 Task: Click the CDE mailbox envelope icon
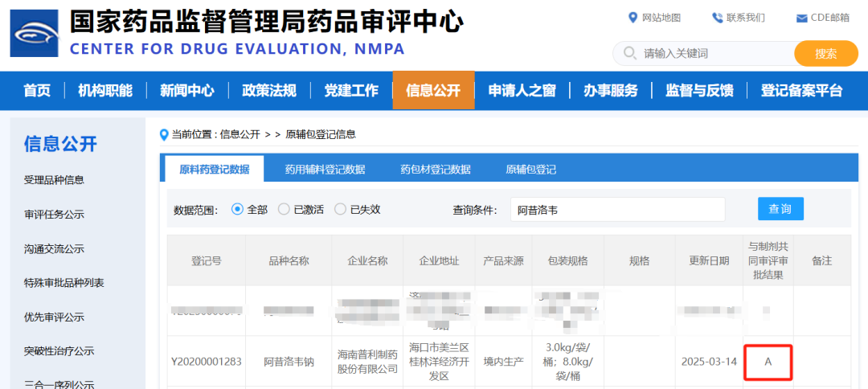(x=801, y=18)
